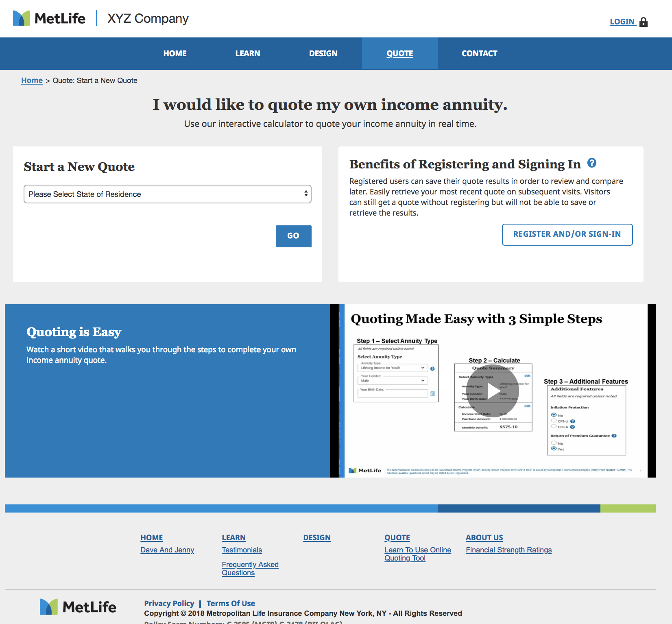Open the Privacy Policy link

click(x=169, y=604)
